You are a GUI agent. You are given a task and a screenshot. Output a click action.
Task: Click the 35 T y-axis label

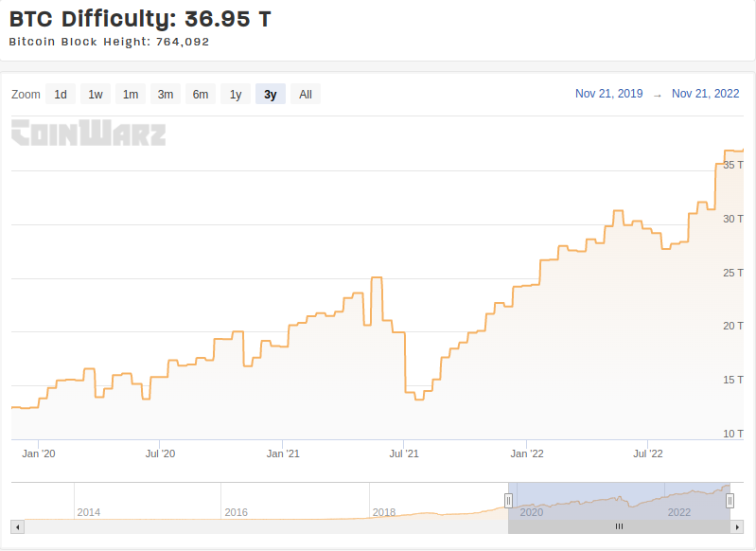733,166
